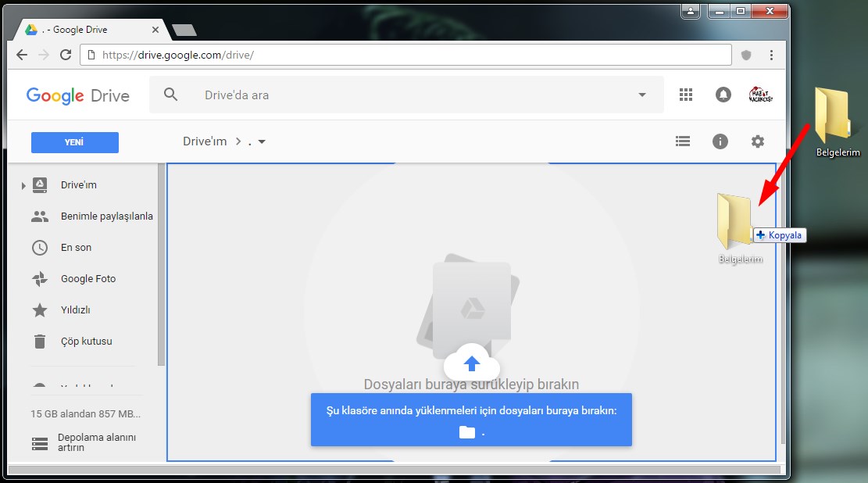Show details with the info icon

[720, 141]
